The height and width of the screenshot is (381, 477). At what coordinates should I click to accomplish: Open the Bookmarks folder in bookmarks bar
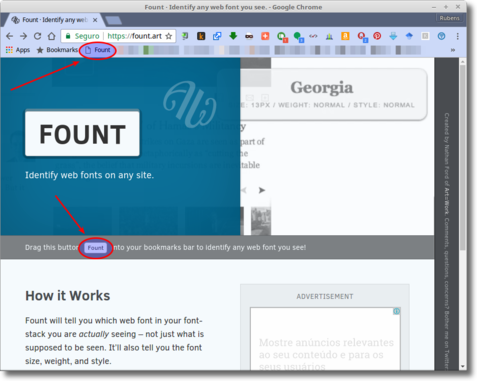point(57,50)
